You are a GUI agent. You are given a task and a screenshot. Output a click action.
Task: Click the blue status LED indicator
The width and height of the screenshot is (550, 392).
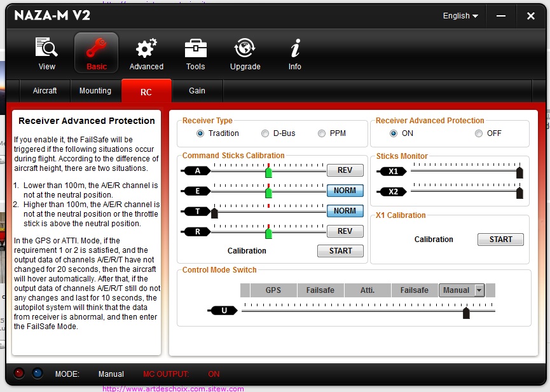point(38,373)
